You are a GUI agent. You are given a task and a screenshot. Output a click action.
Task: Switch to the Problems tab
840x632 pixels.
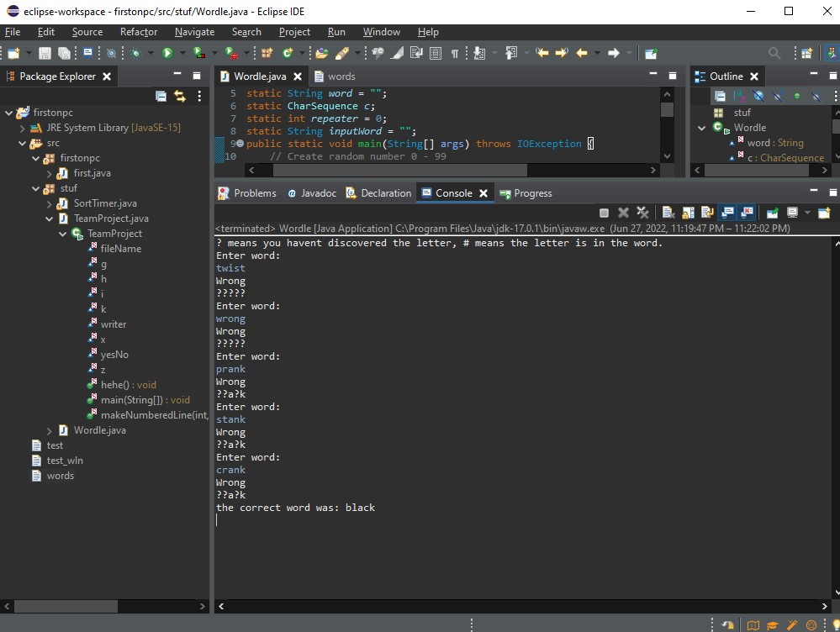tap(247, 193)
